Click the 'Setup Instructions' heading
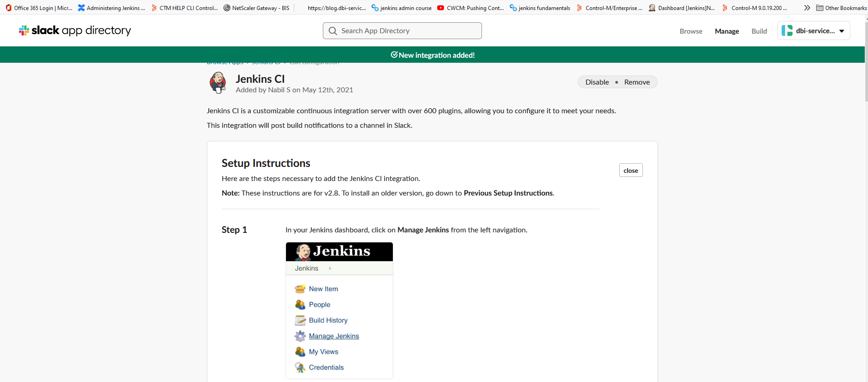The width and height of the screenshot is (868, 382). (266, 163)
